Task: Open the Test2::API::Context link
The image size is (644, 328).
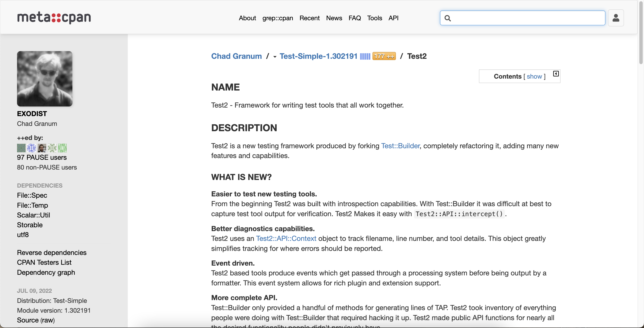Action: tap(286, 239)
